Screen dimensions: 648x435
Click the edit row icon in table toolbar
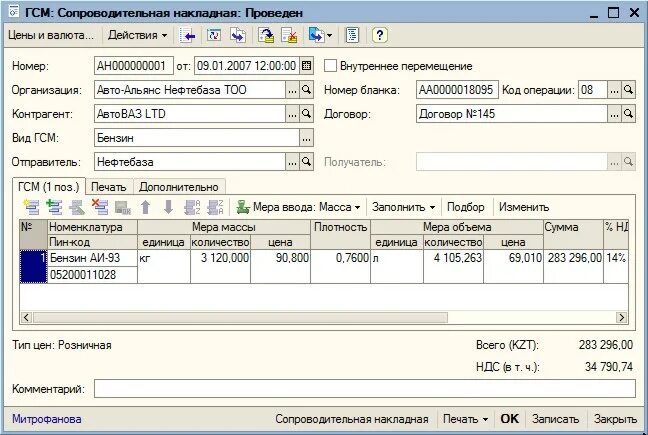pos(77,207)
